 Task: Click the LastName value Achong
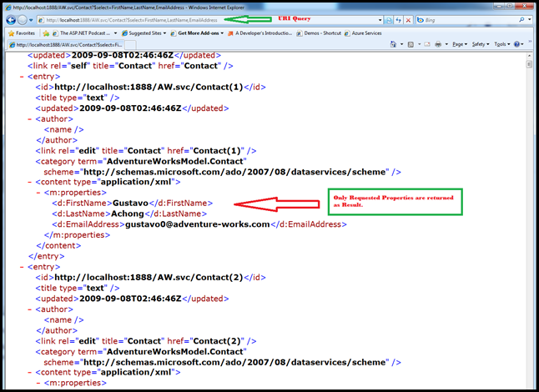(x=128, y=214)
